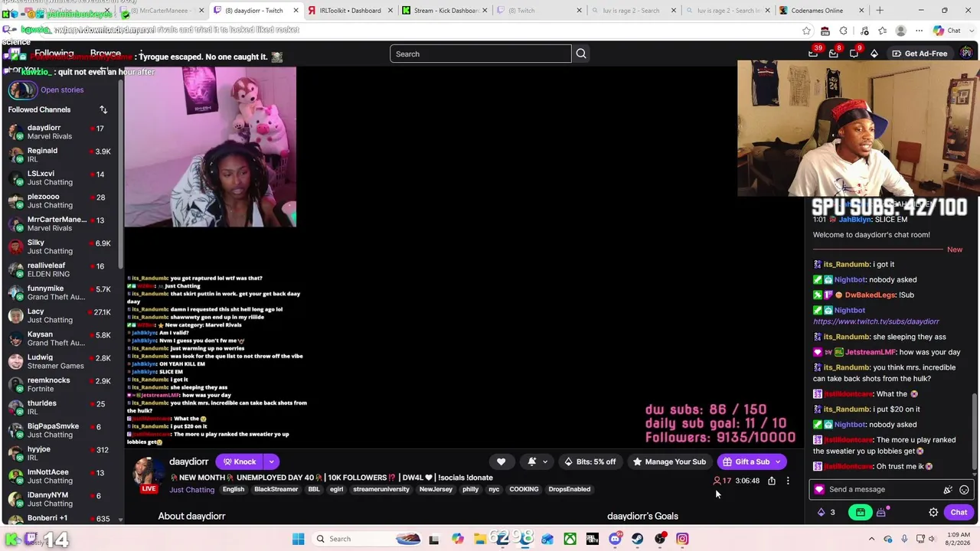Open Ludwig channel in sidebar

[61, 361]
